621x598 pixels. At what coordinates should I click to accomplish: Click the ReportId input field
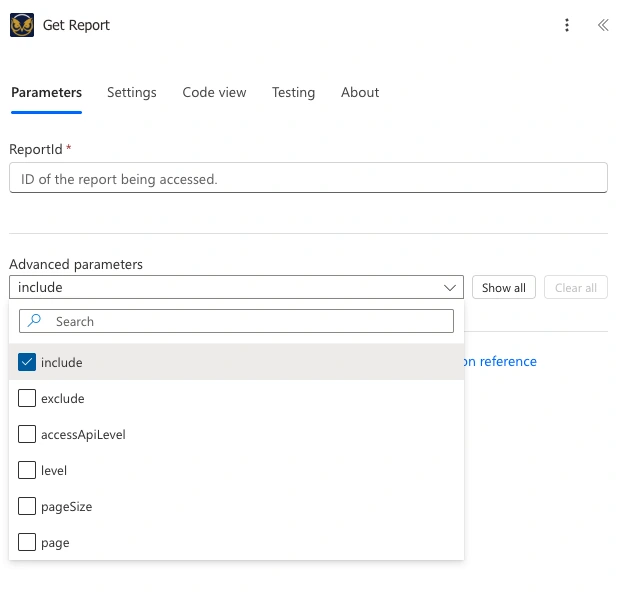pyautogui.click(x=308, y=178)
